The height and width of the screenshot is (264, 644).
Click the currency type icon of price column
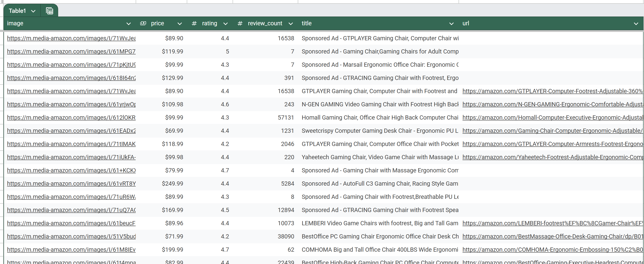point(143,23)
